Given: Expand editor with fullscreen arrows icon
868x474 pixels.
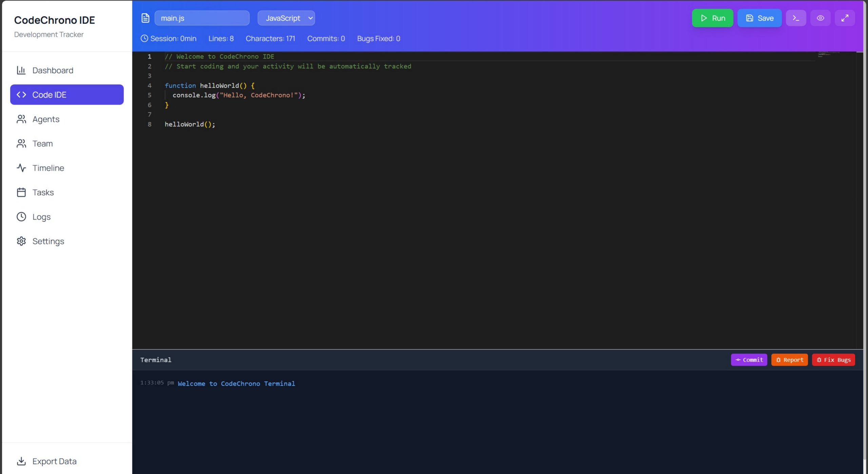Looking at the screenshot, I should tap(845, 18).
